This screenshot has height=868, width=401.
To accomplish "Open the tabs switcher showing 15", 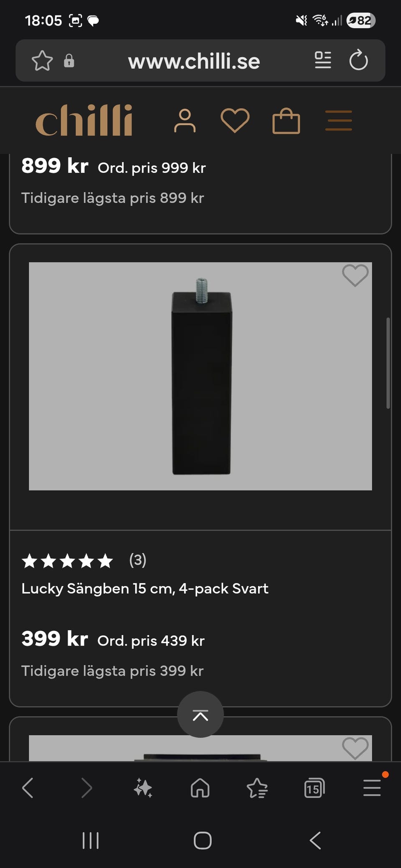I will [x=315, y=788].
